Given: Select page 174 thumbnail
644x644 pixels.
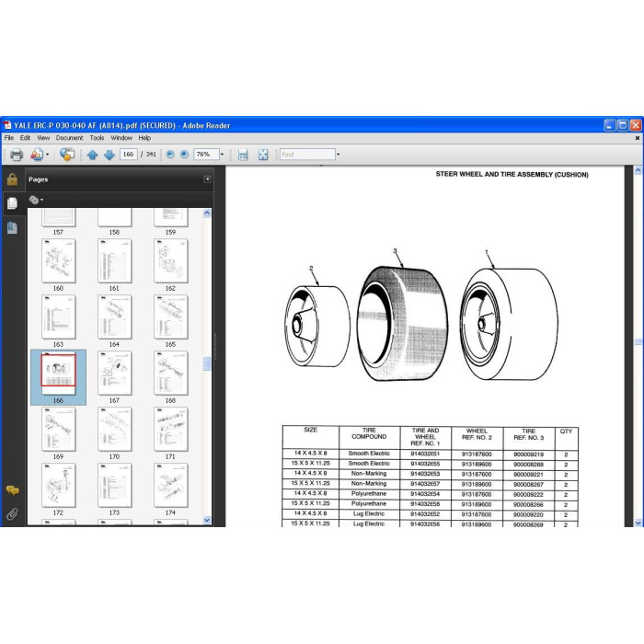Looking at the screenshot, I should [171, 486].
